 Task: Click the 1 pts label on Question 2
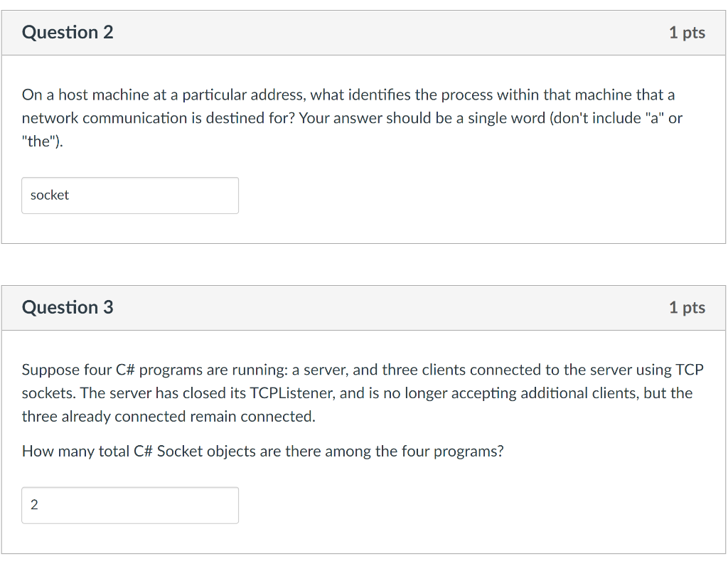pos(687,33)
